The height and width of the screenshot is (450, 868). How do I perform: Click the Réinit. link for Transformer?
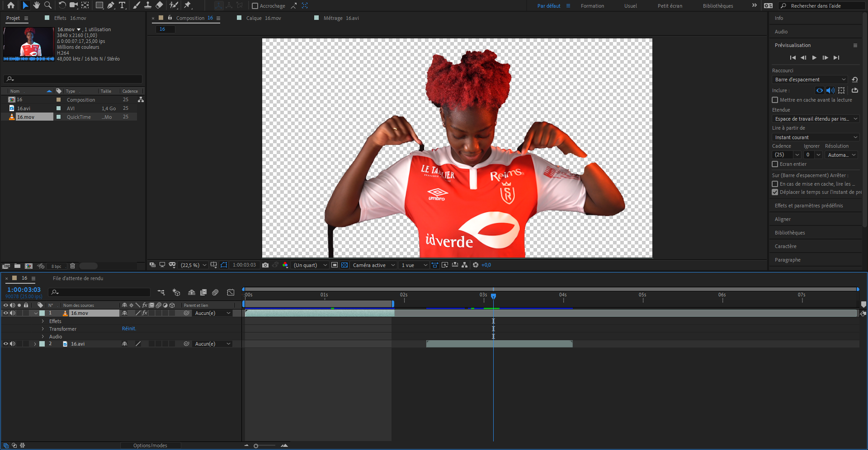[129, 328]
